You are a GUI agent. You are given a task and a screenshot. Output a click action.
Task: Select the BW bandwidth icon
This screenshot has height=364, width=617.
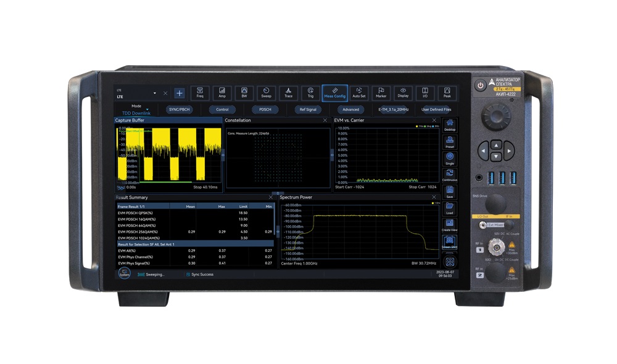pos(244,93)
